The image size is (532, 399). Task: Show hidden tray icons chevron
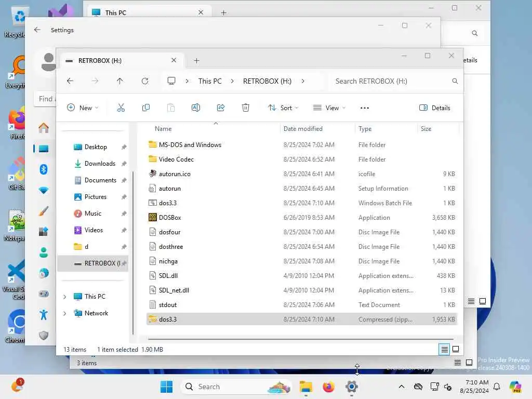click(x=402, y=387)
